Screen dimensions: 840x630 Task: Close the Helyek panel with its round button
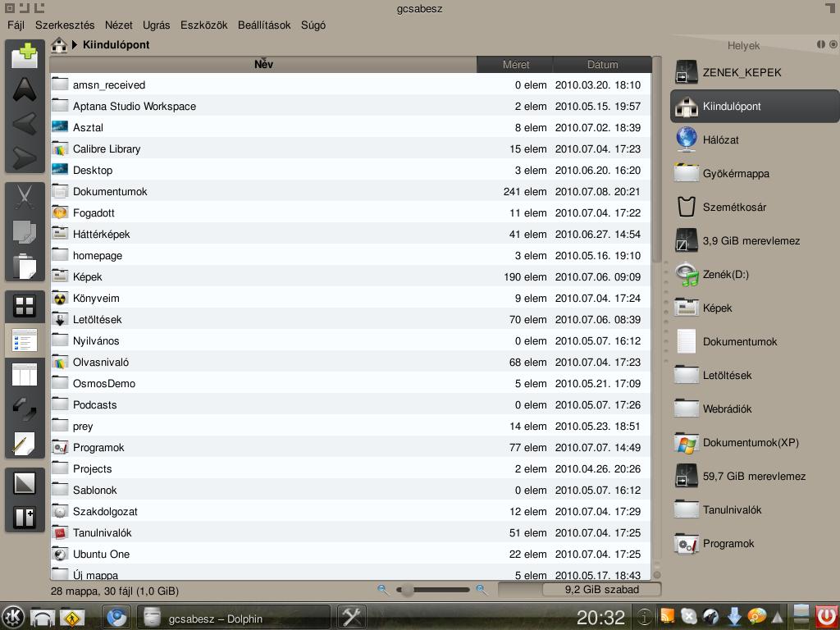tap(833, 44)
